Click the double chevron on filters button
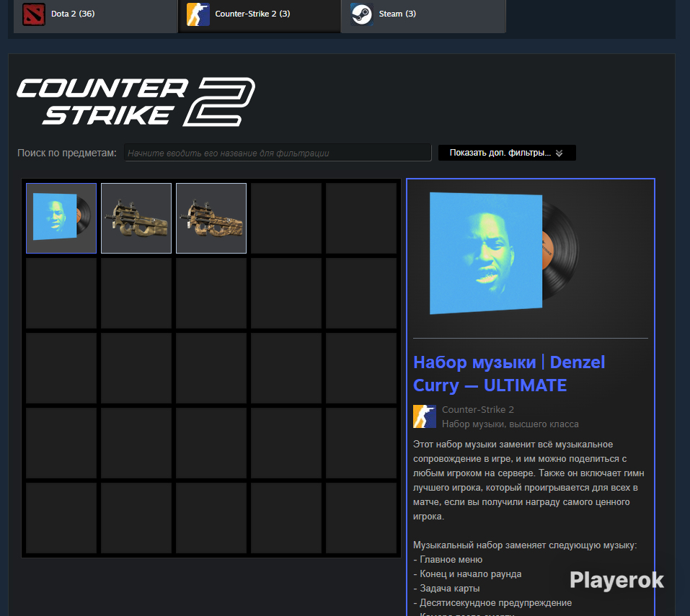This screenshot has width=690, height=616. point(559,153)
